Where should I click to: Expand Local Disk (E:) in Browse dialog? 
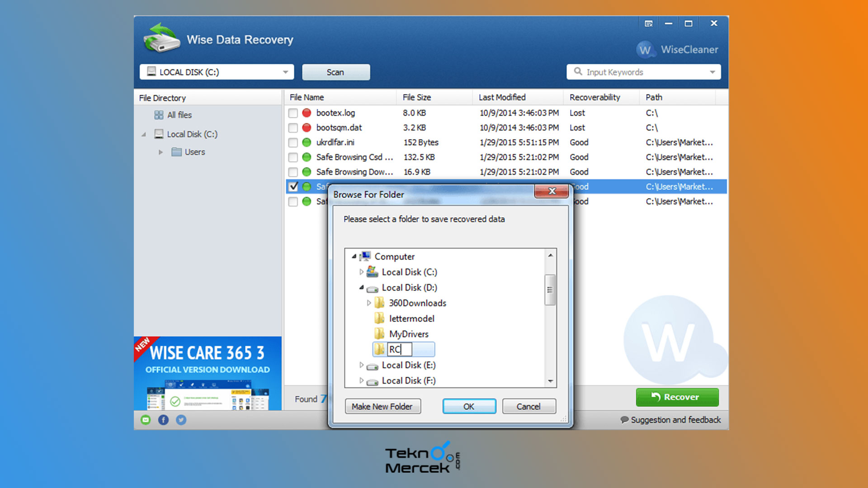pos(361,365)
